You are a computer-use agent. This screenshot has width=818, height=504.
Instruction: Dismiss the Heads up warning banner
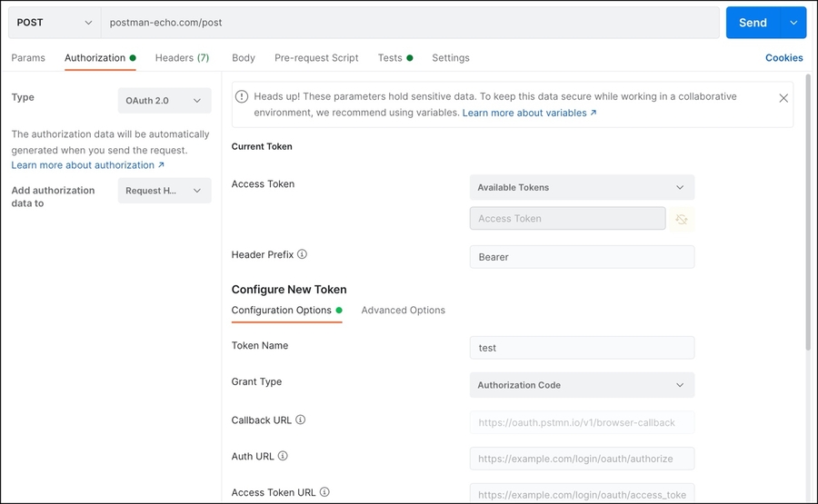(783, 98)
